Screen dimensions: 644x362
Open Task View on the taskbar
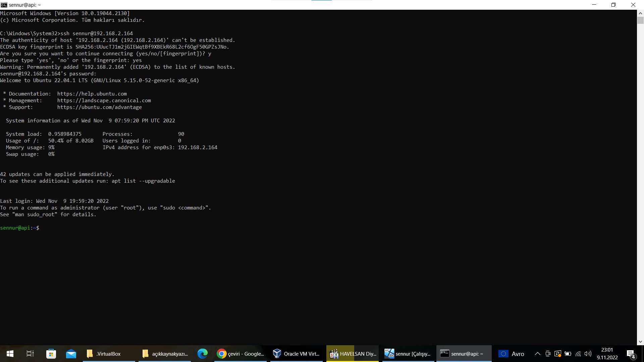tap(30, 354)
